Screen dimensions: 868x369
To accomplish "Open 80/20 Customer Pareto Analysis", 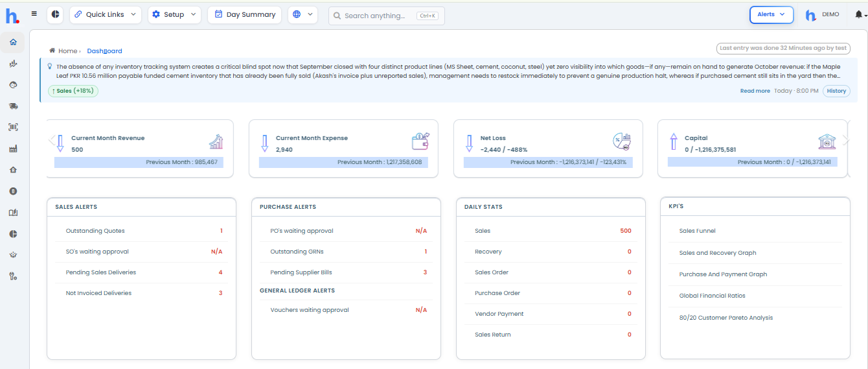I will pyautogui.click(x=725, y=318).
